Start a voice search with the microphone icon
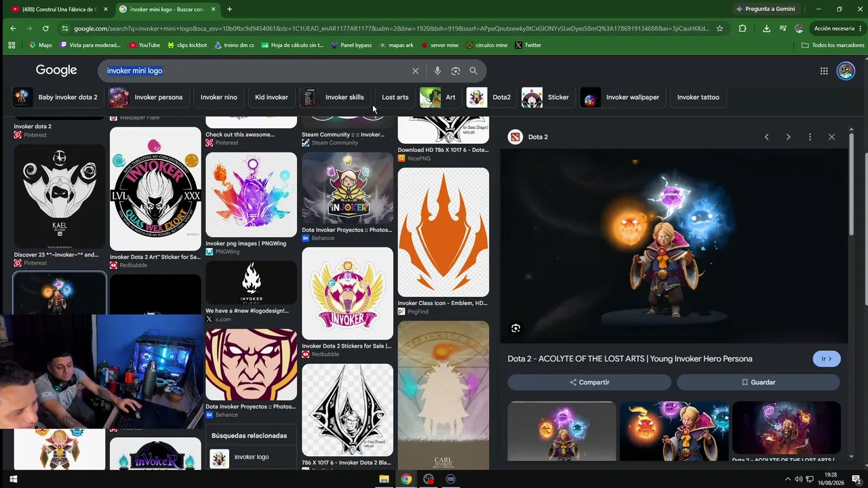 (x=437, y=70)
